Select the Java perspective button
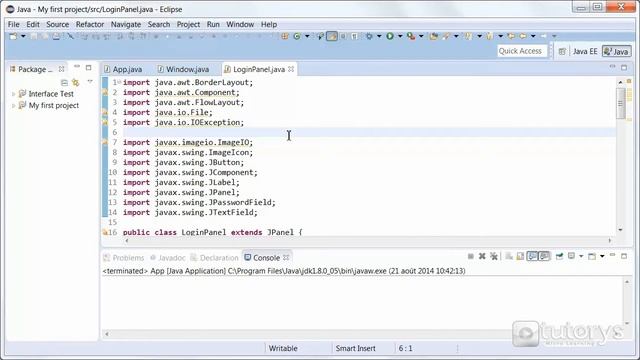Viewport: 640px width, 360px height. (x=616, y=51)
